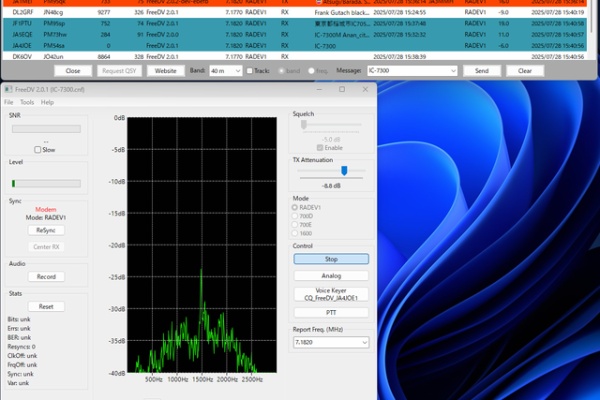
Task: Click the '2025/07/28 15:38:39' timestamp cell
Action: (x=399, y=57)
